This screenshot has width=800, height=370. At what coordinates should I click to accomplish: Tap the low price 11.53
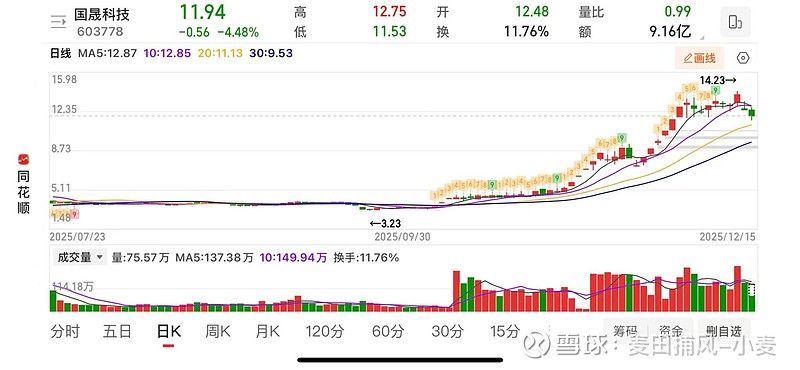pos(390,32)
